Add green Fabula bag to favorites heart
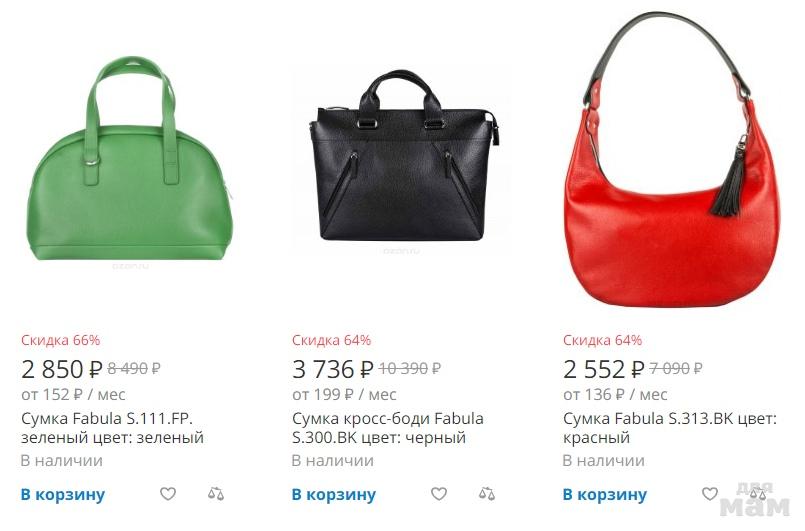The width and height of the screenshot is (805, 531). (168, 494)
